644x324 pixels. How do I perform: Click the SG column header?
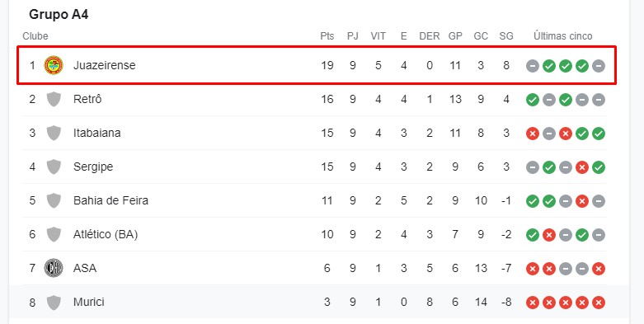(x=506, y=36)
